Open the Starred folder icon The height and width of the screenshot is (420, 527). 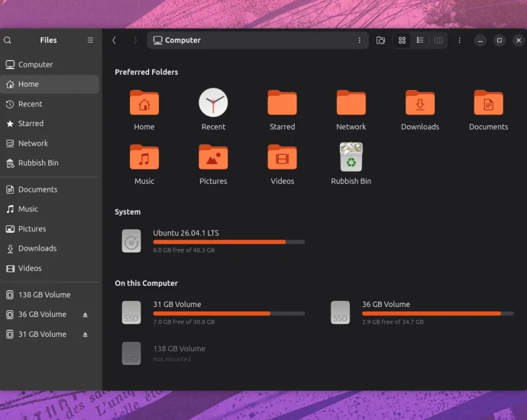point(283,103)
